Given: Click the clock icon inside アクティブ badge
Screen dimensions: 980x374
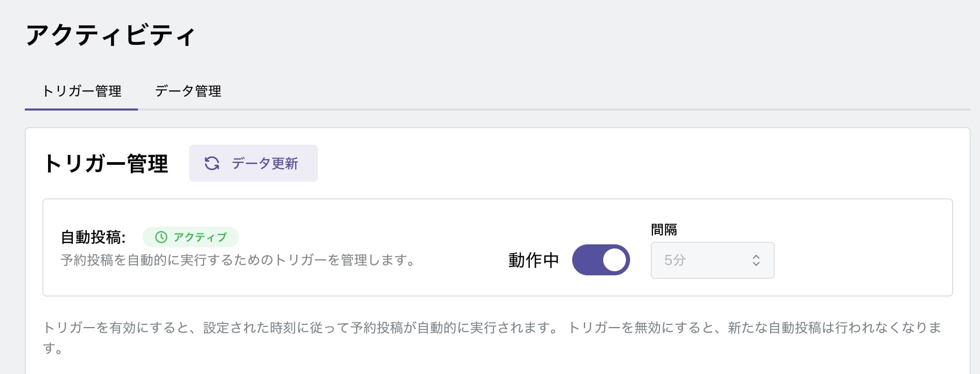Looking at the screenshot, I should pos(161,237).
